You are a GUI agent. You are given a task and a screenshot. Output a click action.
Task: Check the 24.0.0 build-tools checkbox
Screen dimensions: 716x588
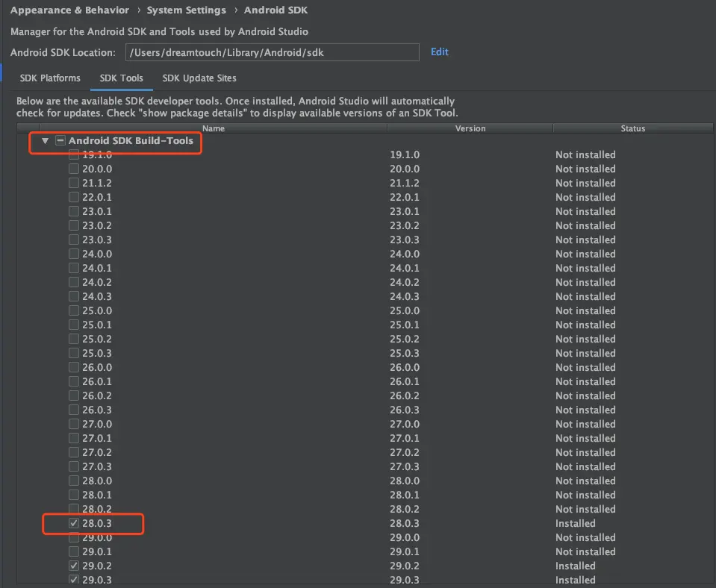(x=73, y=254)
